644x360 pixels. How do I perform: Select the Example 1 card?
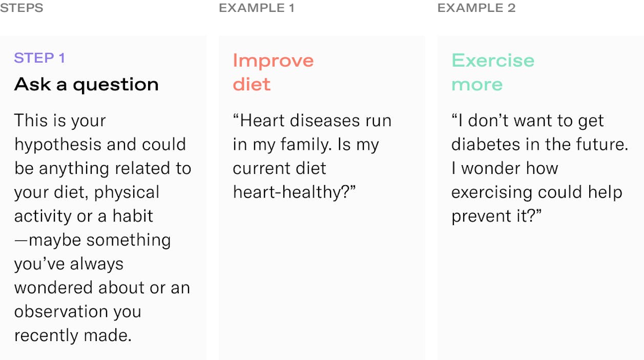[x=322, y=197]
